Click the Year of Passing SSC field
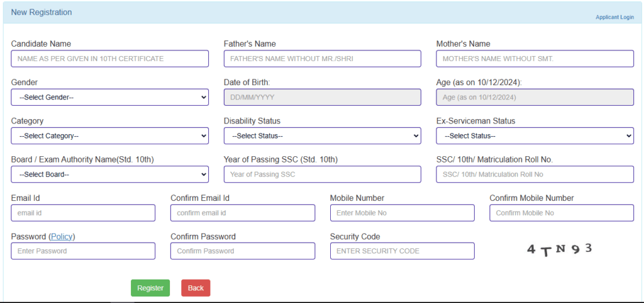 (322, 174)
